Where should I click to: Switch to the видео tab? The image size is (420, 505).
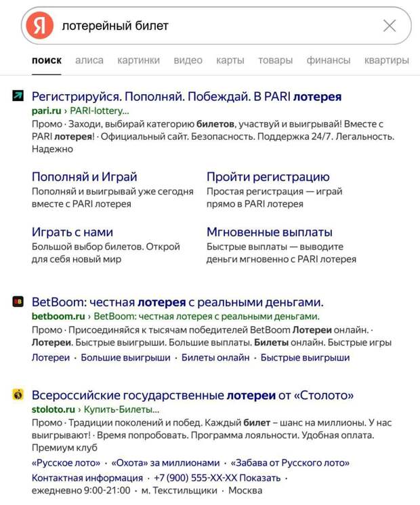pos(188,60)
